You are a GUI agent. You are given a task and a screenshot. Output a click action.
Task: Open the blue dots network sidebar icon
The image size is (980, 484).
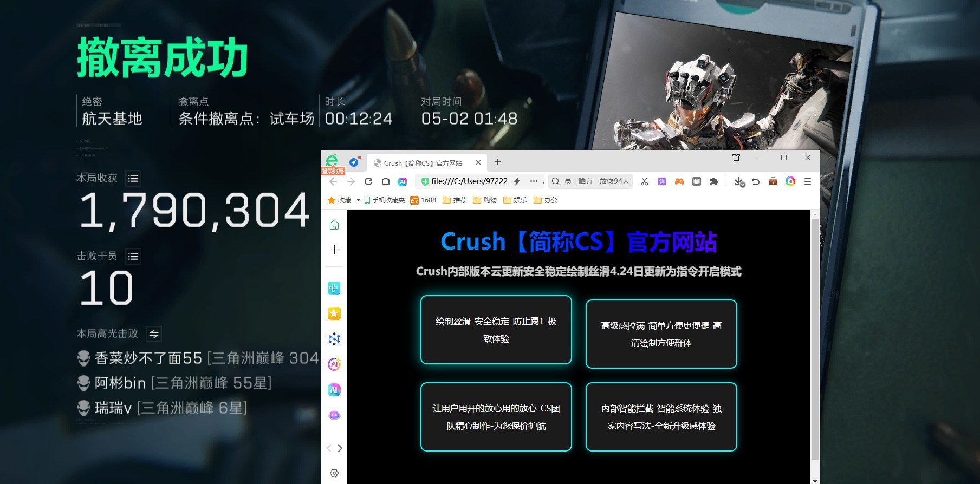coord(334,339)
